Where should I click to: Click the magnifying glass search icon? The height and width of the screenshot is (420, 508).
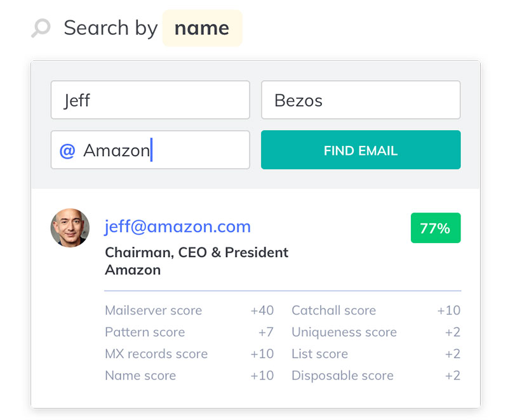click(x=41, y=28)
